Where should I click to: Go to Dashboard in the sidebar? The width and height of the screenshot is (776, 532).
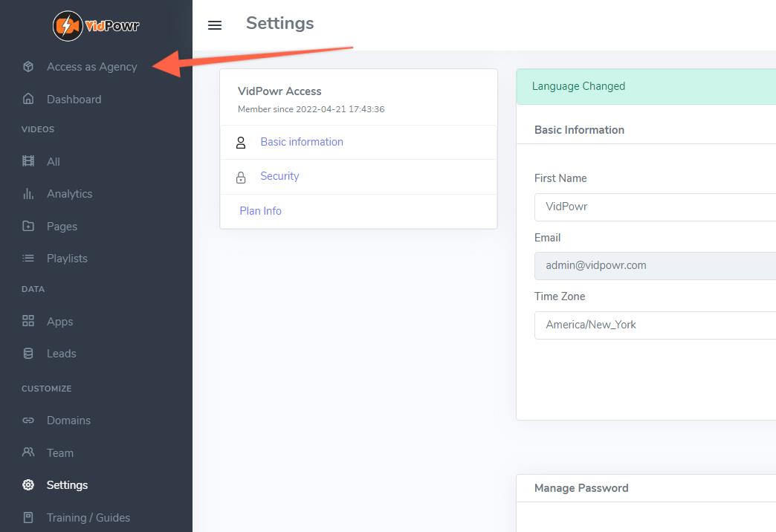(74, 100)
